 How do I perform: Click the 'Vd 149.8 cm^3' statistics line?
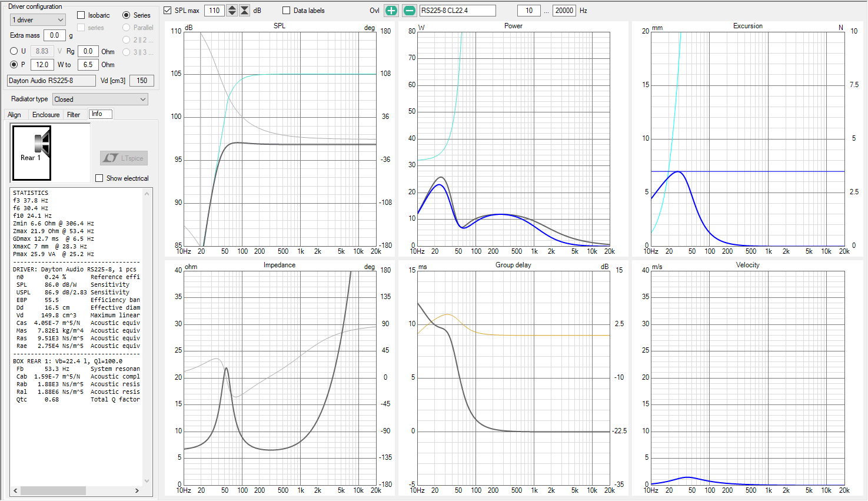(x=78, y=316)
